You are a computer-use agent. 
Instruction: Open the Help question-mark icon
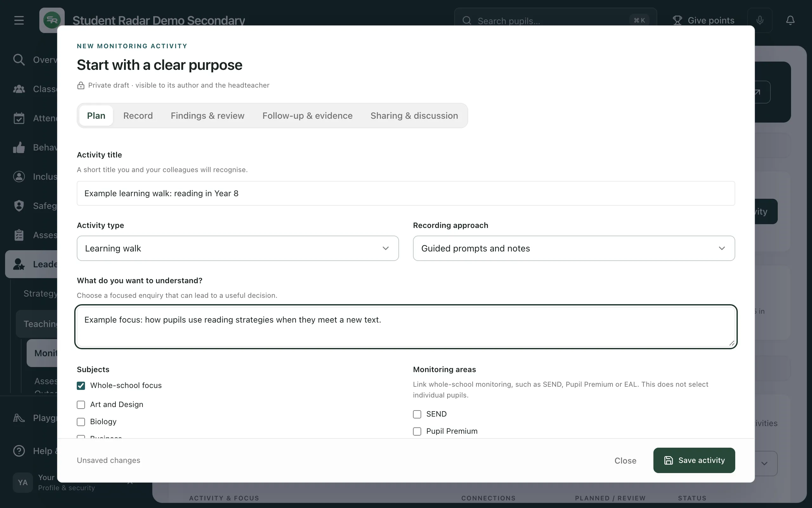click(x=19, y=451)
